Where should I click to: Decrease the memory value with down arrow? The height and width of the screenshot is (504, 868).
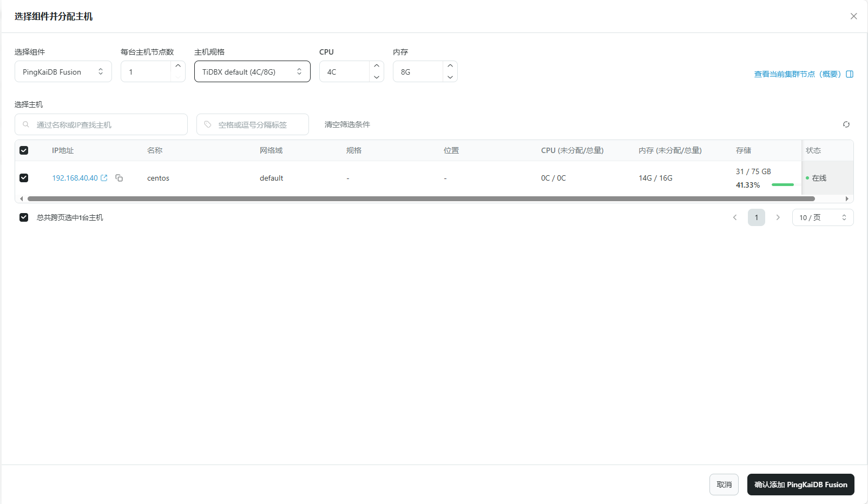coord(450,77)
